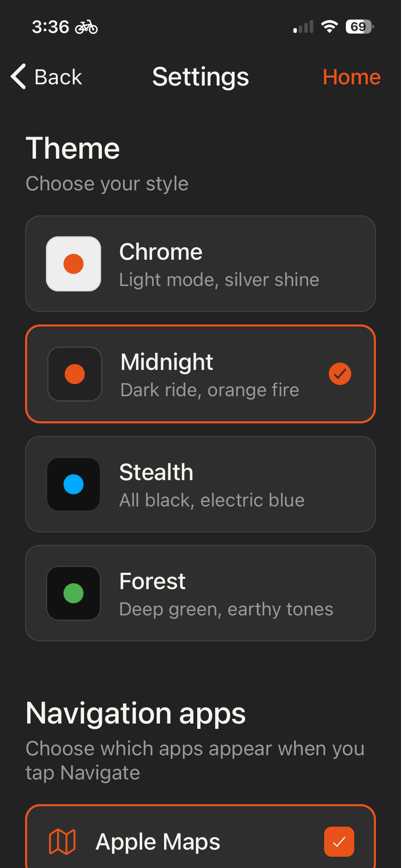Viewport: 401px width, 868px height.
Task: Tap the Apple Maps map icon
Action: click(x=62, y=841)
